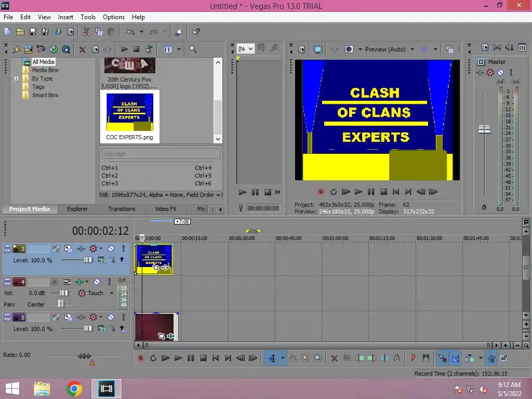The image size is (532, 399).
Task: Mute audio track 4
Action: click(x=97, y=282)
